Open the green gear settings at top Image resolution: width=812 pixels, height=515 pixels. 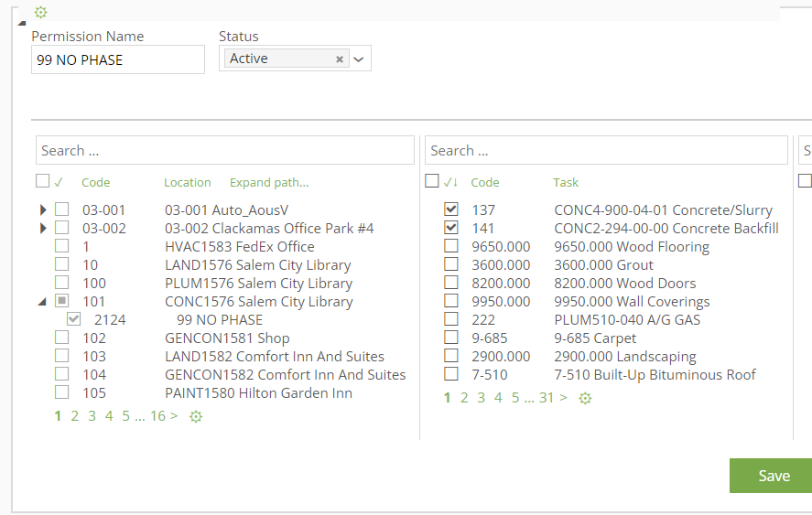point(40,12)
